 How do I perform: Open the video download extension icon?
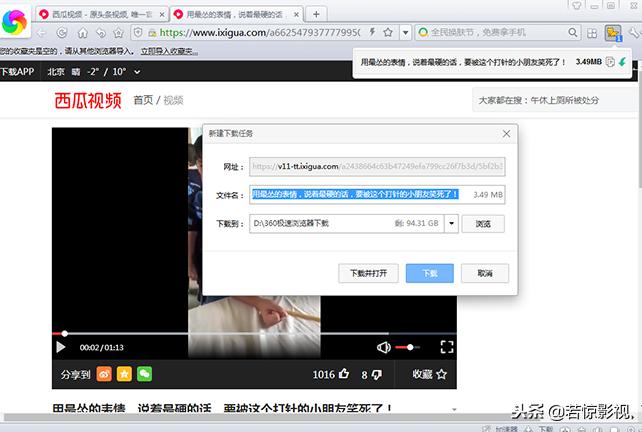(x=613, y=33)
